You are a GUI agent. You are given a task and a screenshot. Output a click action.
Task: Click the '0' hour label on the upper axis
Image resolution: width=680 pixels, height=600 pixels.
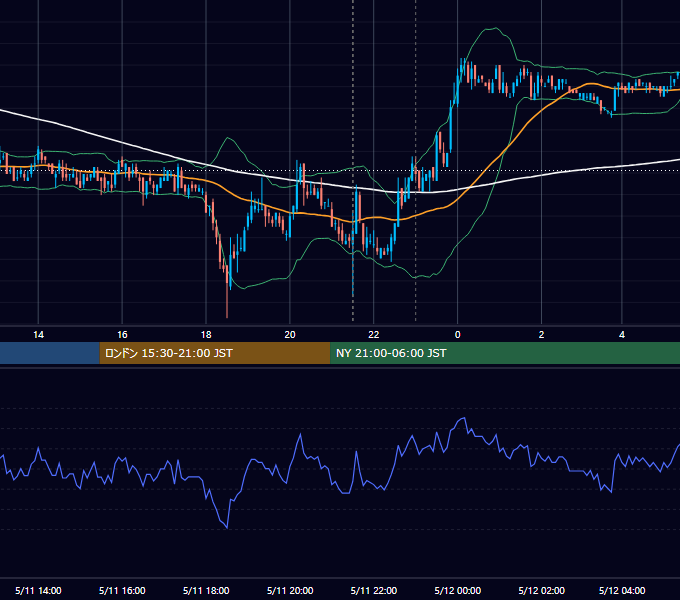pos(457,335)
